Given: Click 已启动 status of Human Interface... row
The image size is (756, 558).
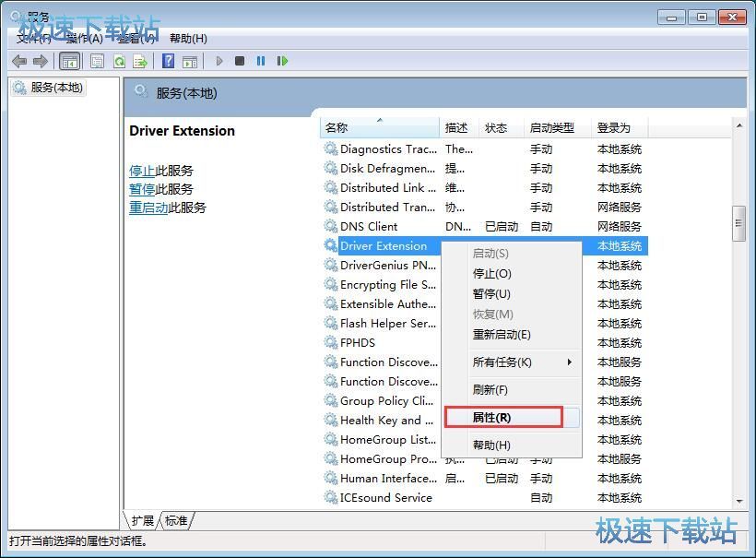Looking at the screenshot, I should coord(502,479).
